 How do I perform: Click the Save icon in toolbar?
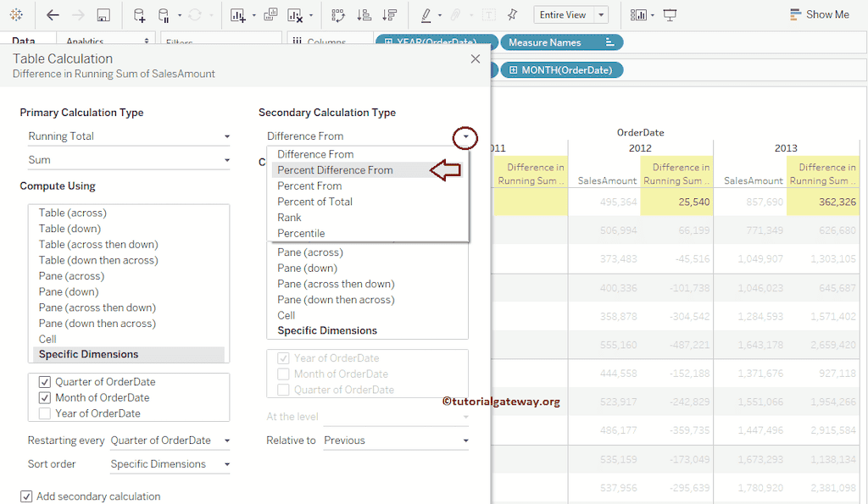click(x=103, y=15)
